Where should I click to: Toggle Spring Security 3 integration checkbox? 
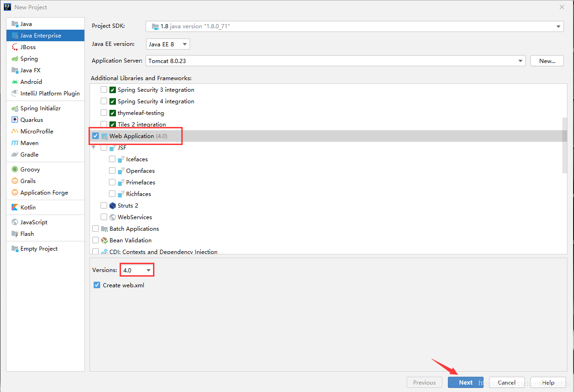104,89
